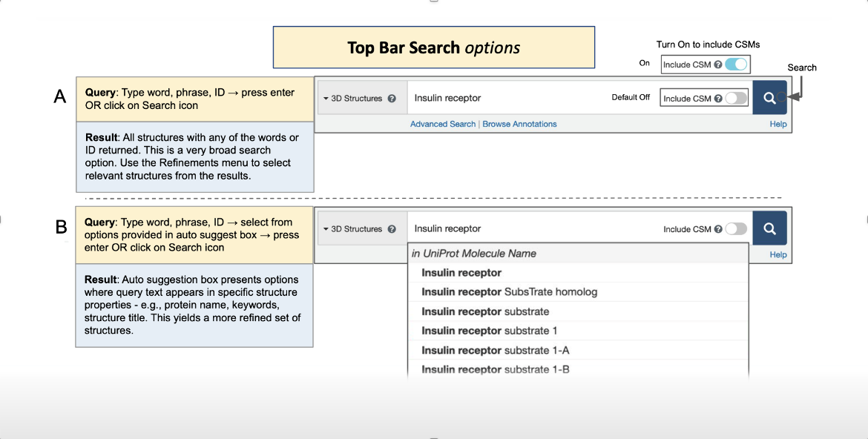Go to the Browse Annotations link
The width and height of the screenshot is (868, 439).
point(519,124)
